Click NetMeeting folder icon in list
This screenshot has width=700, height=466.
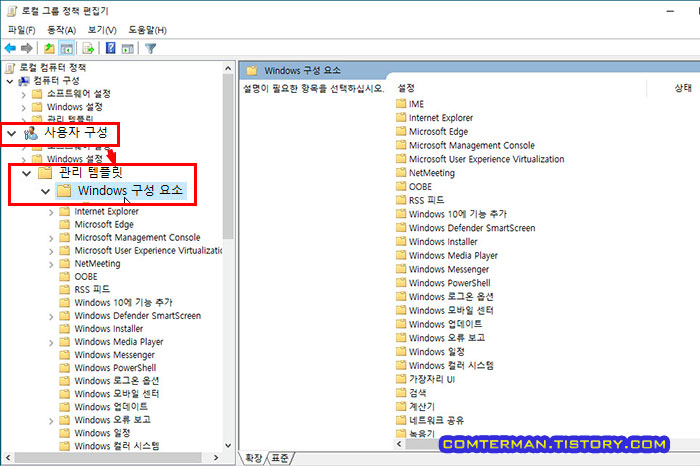401,173
